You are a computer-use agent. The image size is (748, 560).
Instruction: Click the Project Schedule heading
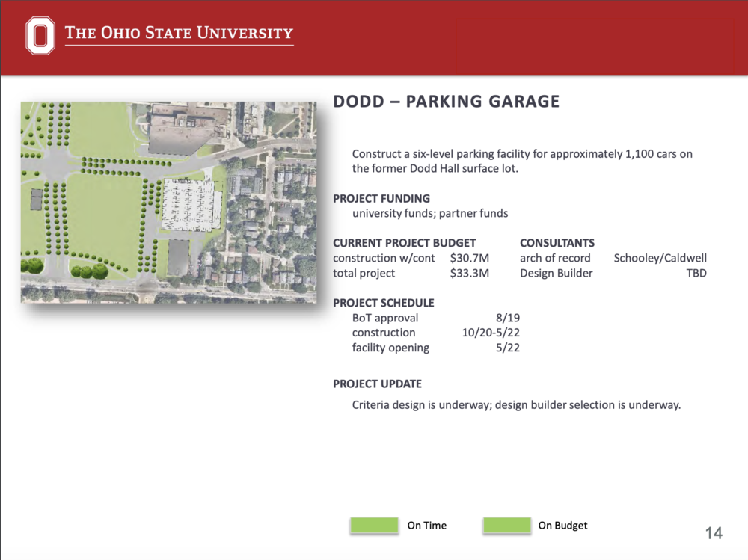click(x=383, y=303)
